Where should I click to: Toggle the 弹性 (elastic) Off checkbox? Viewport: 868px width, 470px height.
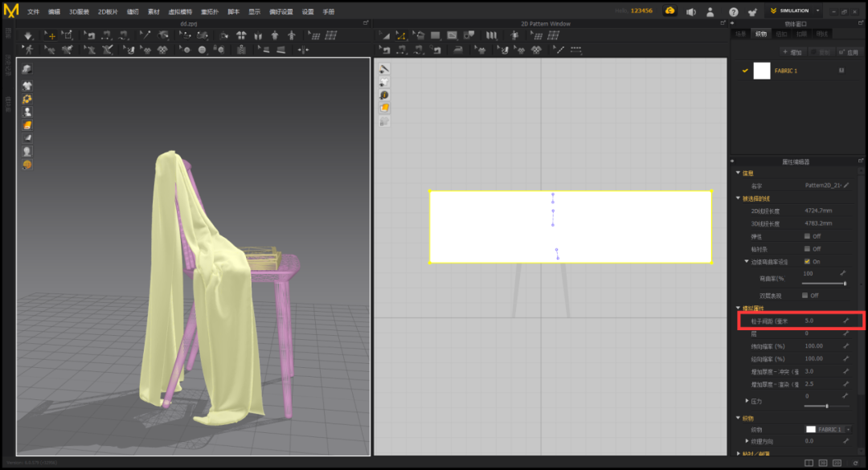[x=807, y=236]
